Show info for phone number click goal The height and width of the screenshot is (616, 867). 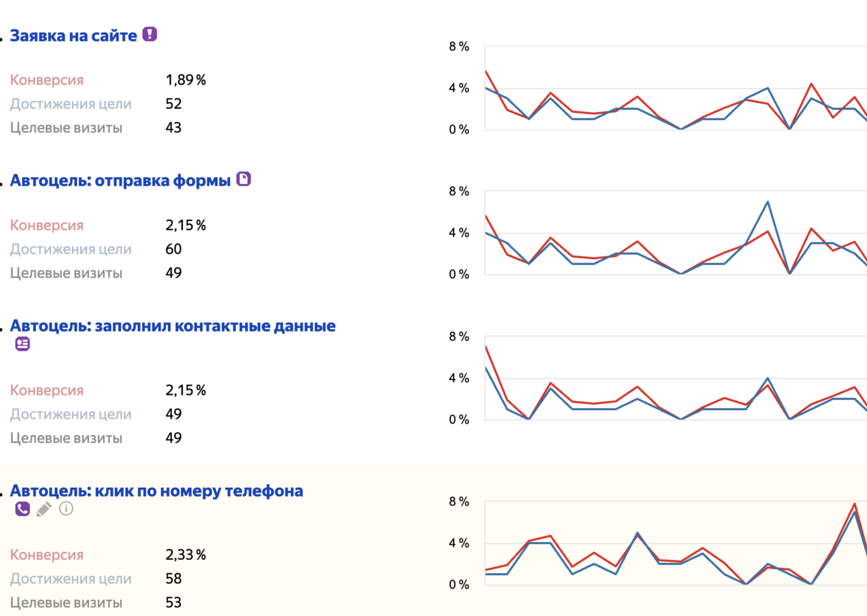pyautogui.click(x=66, y=509)
